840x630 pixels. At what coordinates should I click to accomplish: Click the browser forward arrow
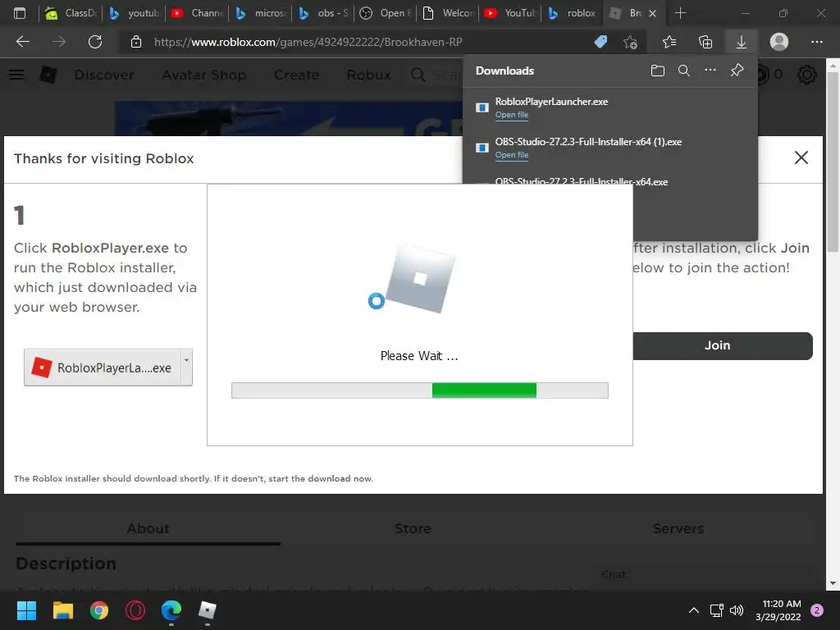click(59, 42)
